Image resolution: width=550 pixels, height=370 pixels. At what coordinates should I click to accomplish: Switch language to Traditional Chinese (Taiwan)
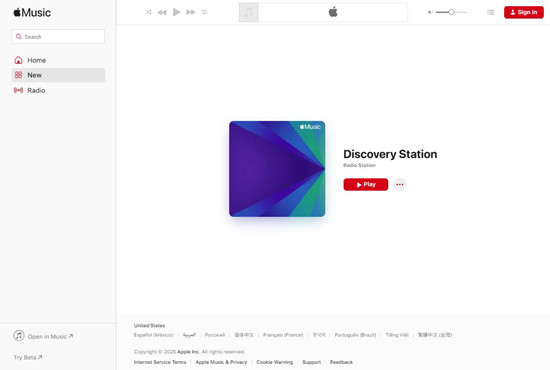tap(435, 335)
